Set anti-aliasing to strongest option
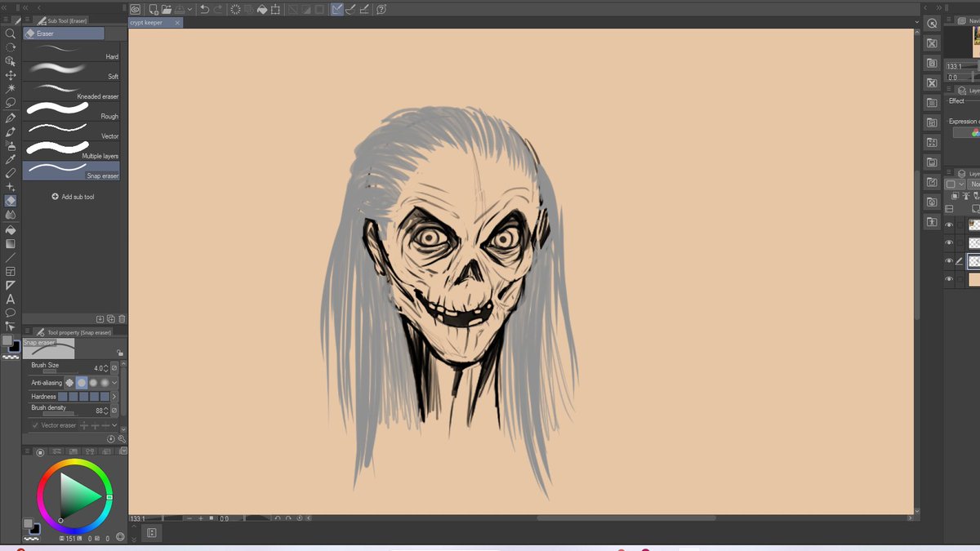 click(x=105, y=382)
